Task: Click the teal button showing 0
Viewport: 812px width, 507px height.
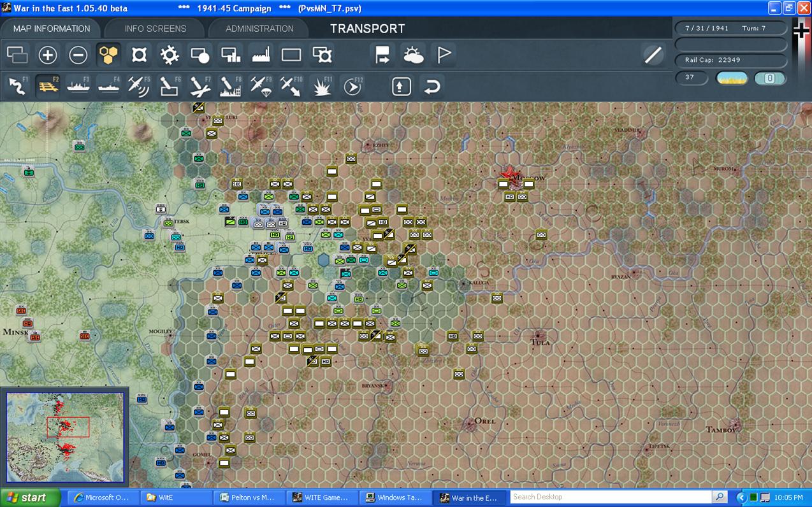Action: pyautogui.click(x=769, y=78)
